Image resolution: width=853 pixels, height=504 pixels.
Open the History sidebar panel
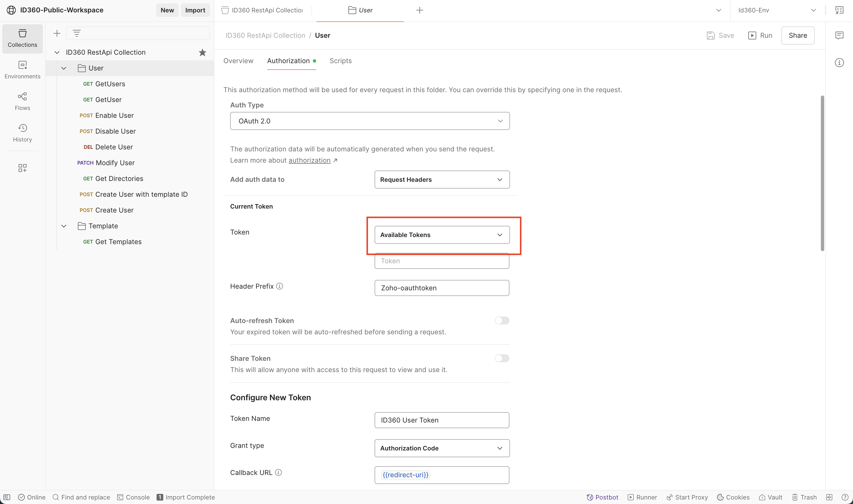(23, 133)
